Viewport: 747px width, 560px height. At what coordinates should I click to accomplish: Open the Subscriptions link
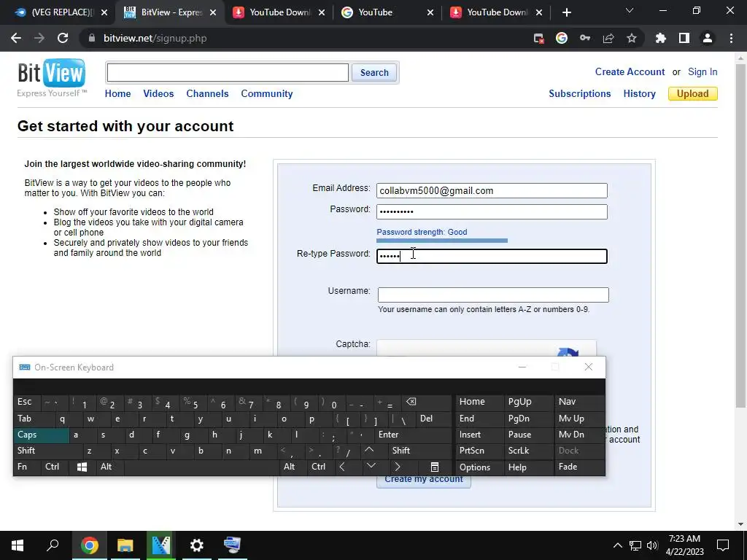580,94
